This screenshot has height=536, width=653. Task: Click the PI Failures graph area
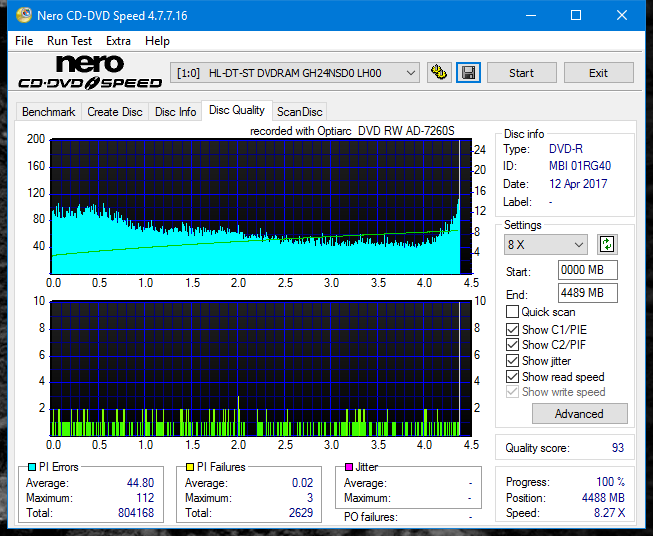click(261, 369)
